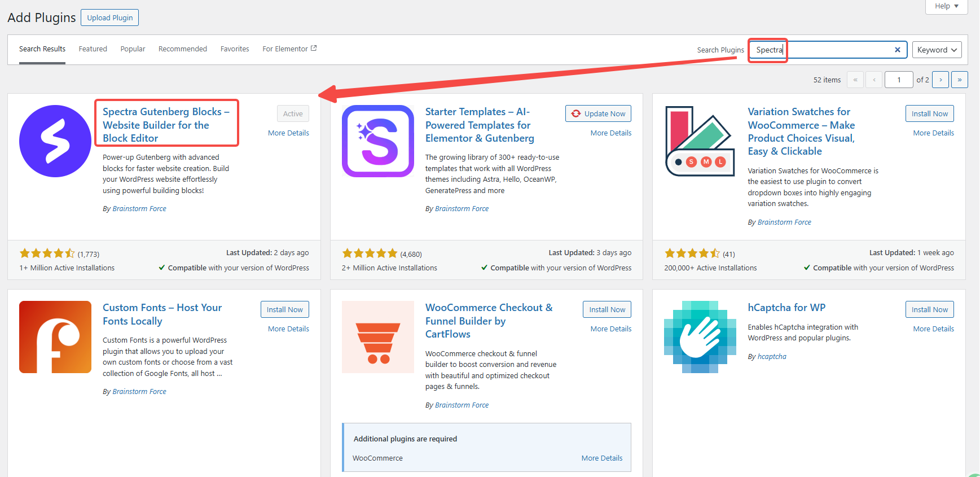Open the hcaptcha author link
980x477 pixels.
click(x=772, y=357)
